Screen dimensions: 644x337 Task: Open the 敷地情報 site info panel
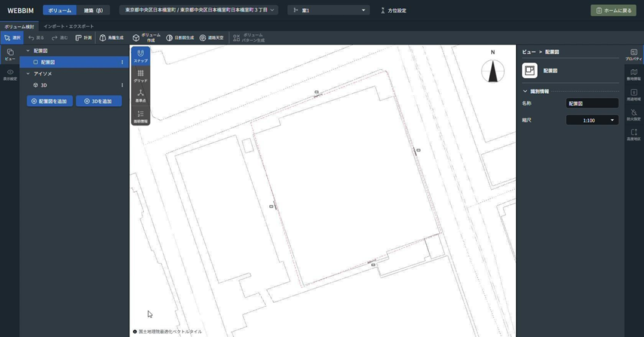(x=634, y=75)
